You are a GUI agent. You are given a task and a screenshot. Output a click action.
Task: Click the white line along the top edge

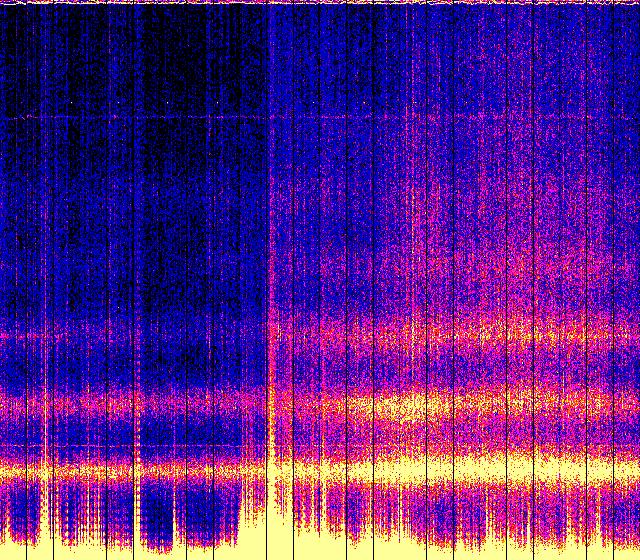point(320,3)
